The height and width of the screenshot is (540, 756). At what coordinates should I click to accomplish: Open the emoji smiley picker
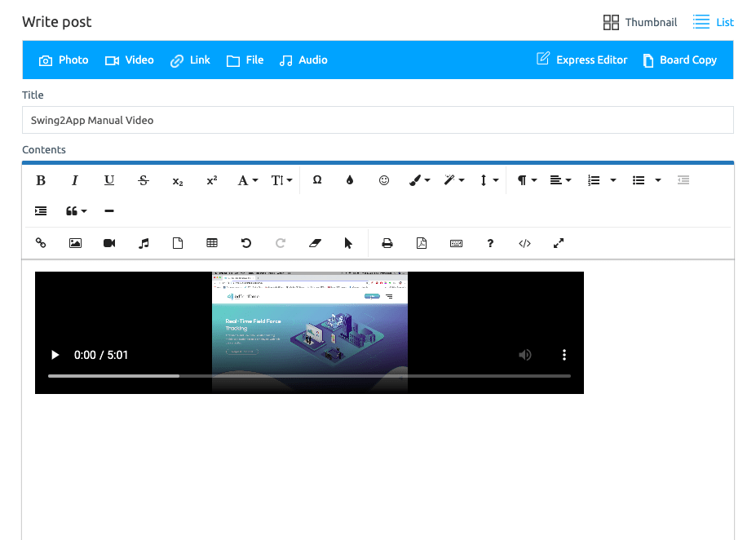coord(384,180)
